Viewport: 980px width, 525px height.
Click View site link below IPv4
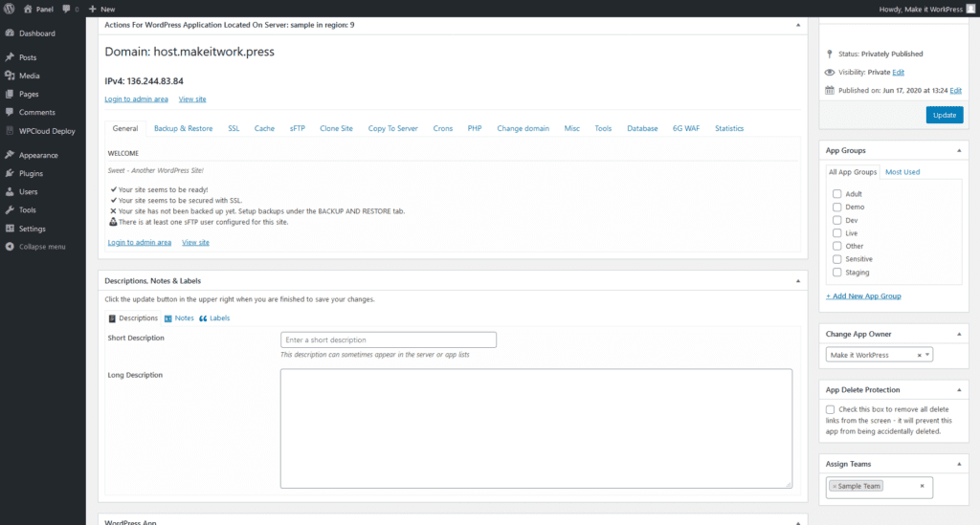pyautogui.click(x=191, y=99)
